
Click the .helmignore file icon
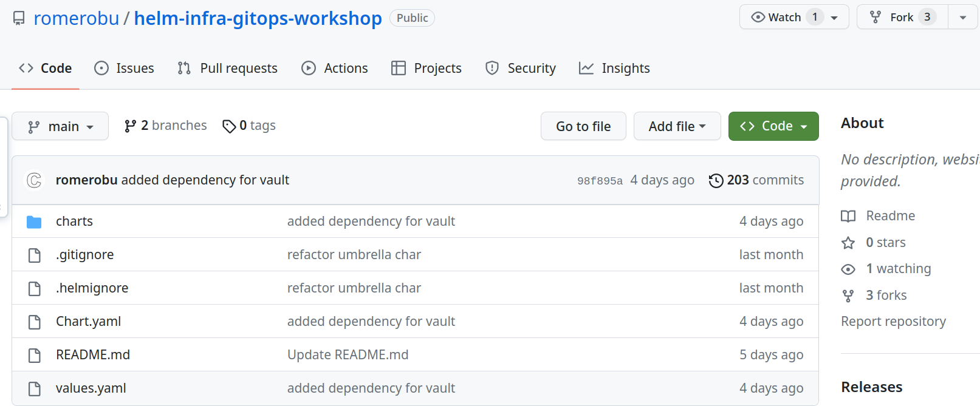[x=35, y=289]
